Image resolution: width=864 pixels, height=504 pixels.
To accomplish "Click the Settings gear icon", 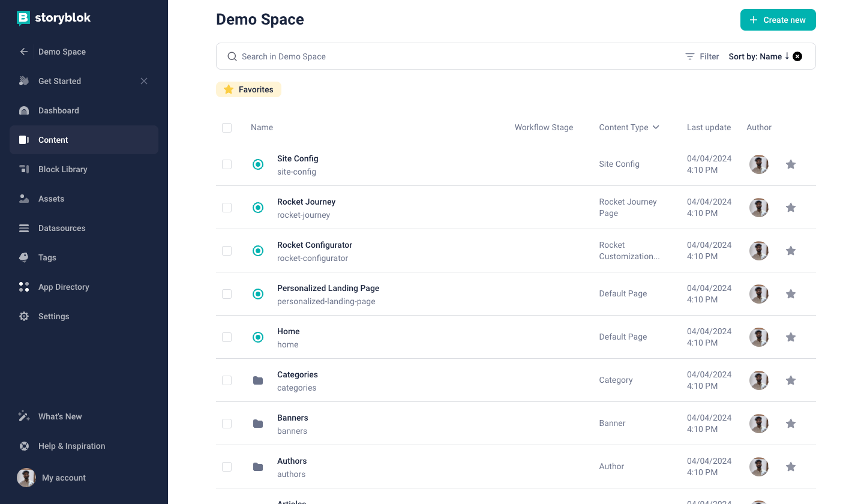I will pyautogui.click(x=24, y=316).
